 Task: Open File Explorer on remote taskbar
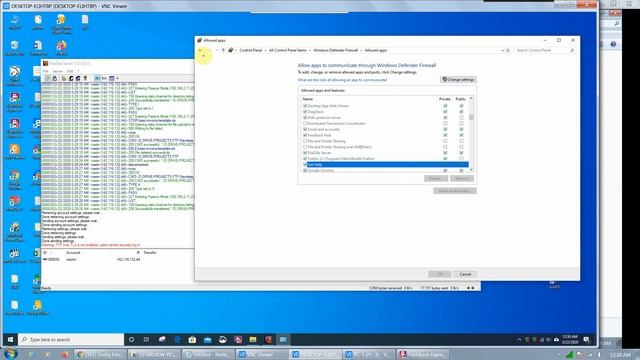coord(253,340)
